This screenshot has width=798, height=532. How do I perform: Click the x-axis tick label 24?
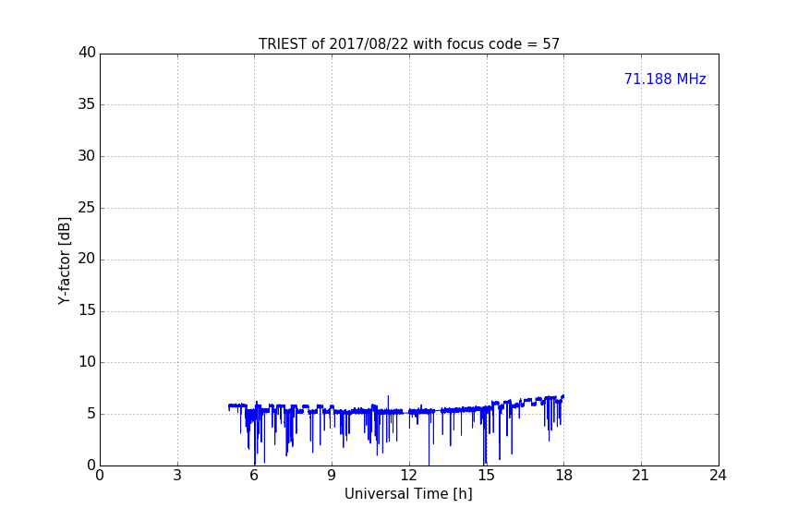click(x=718, y=476)
